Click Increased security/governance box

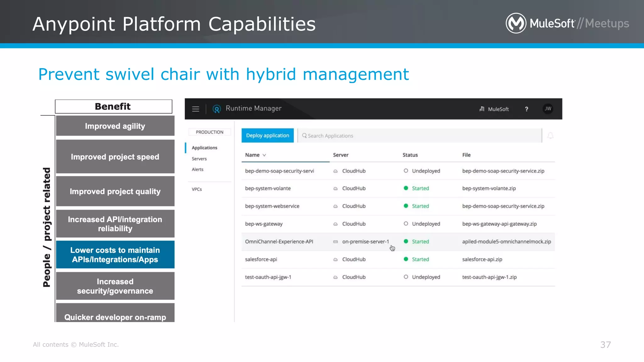pos(115,286)
